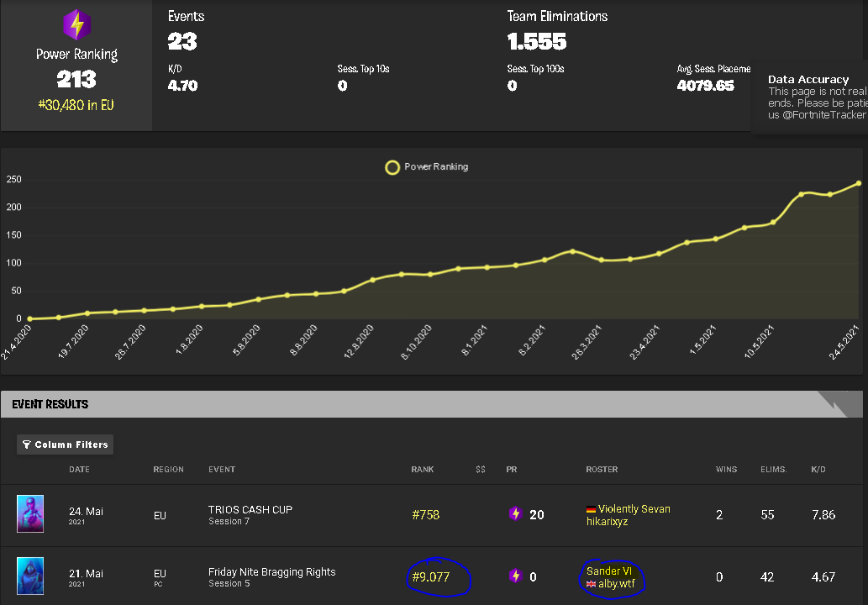Click the Avg. Sess. Placement value 4079.65
868x605 pixels.
(705, 86)
